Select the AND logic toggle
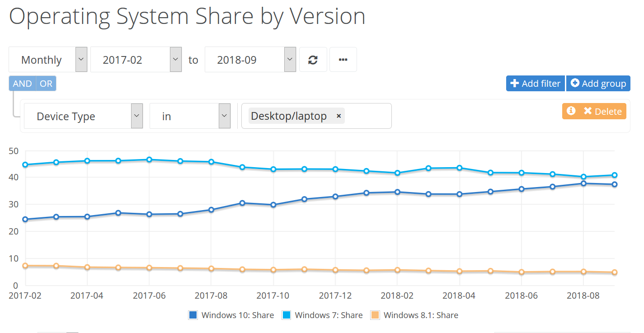The width and height of the screenshot is (644, 333). coord(22,84)
